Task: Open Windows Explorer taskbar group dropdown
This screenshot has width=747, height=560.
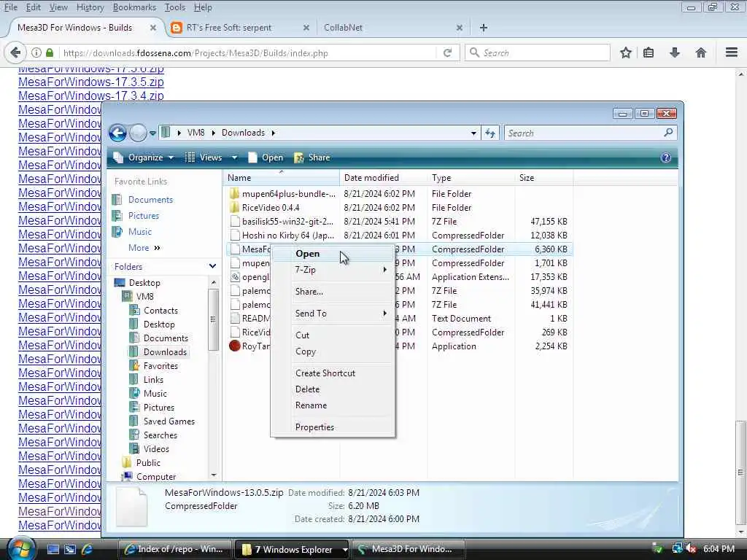Action: 345,550
